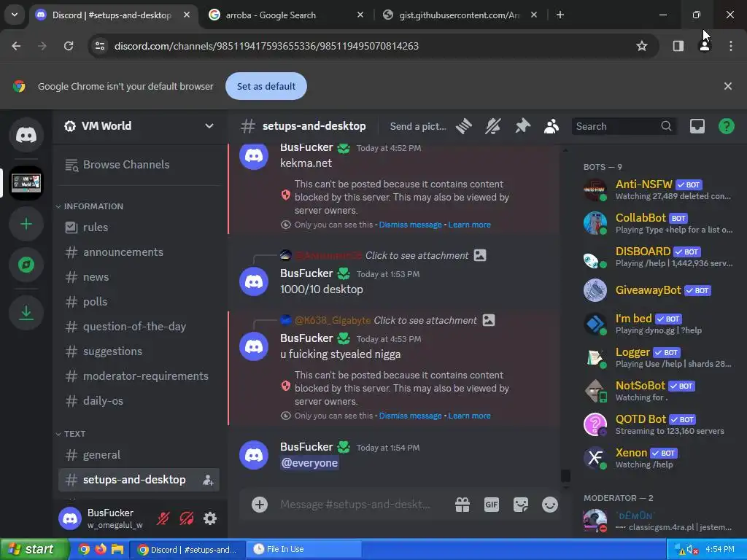Toggle the member list icon
The width and height of the screenshot is (747, 560).
click(551, 126)
